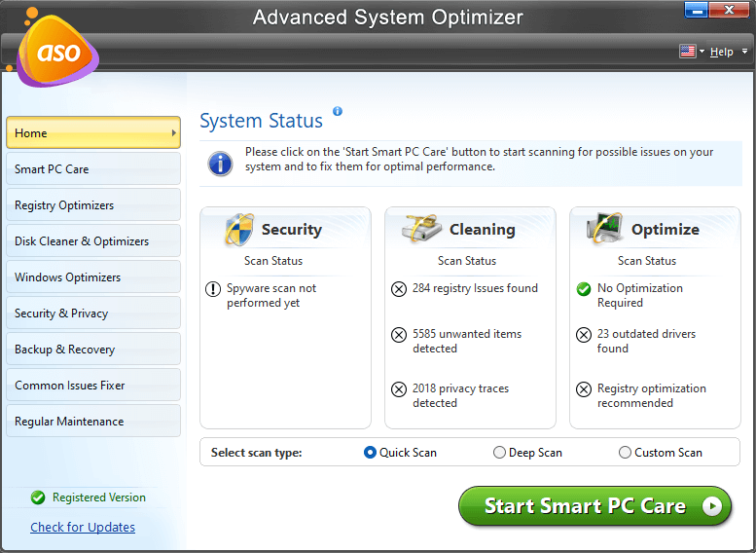Go to the Home section

[93, 132]
